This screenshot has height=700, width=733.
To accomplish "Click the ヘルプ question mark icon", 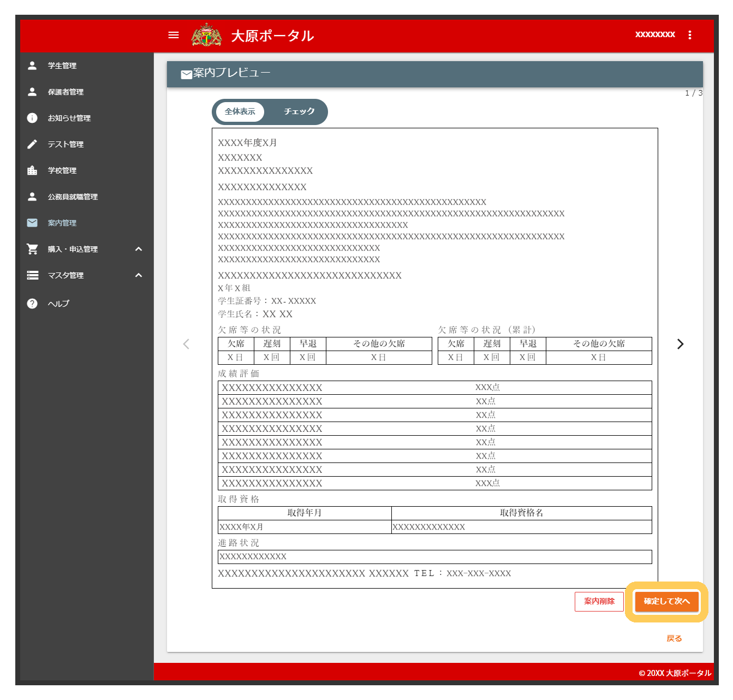I will click(x=32, y=304).
